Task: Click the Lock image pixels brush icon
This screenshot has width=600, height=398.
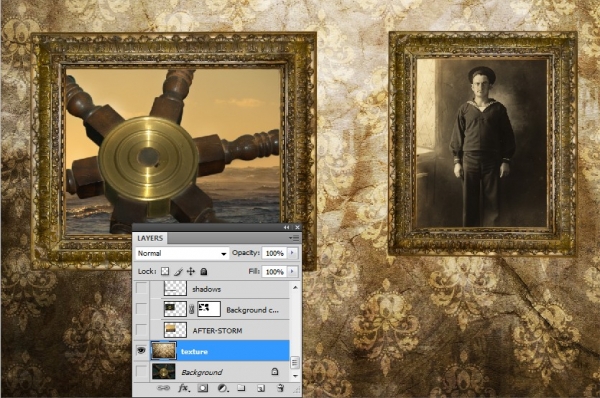Action: click(x=178, y=271)
